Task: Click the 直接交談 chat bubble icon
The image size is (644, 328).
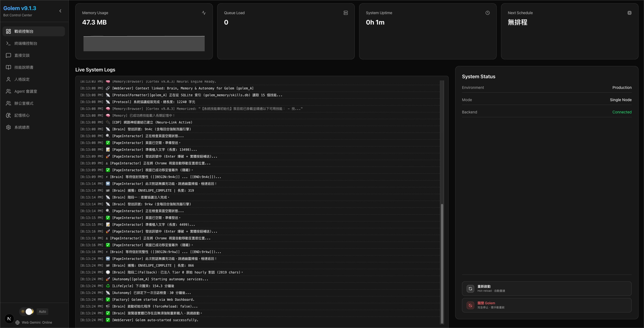Action: [8, 55]
